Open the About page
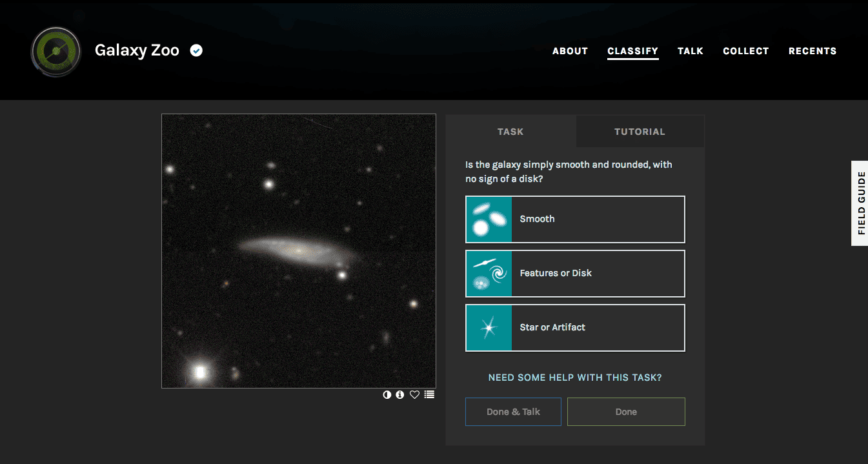This screenshot has width=868, height=464. (x=570, y=51)
